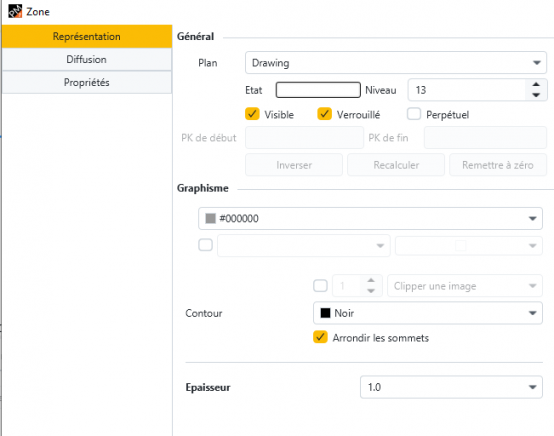
Task: Enable the Perpétuel checkbox
Action: (414, 114)
